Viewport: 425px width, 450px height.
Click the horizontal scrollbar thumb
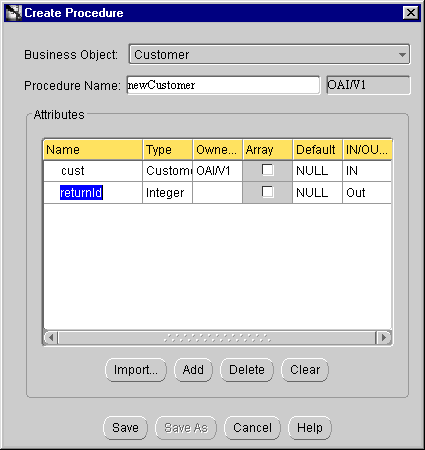(217, 337)
